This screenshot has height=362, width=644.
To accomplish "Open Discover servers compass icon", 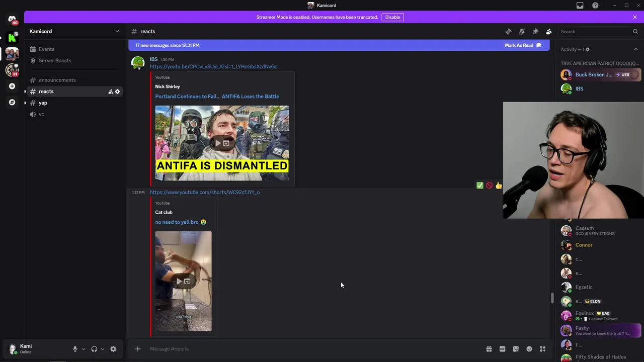I will point(12,102).
